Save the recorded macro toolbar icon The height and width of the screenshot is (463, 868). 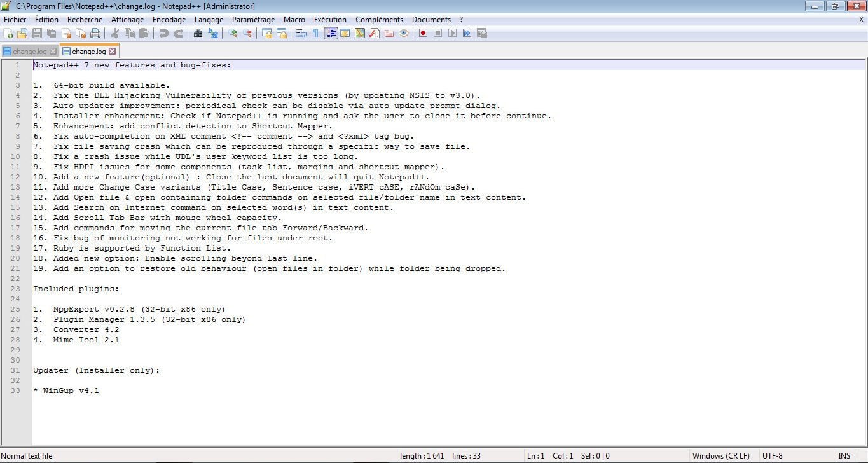[x=481, y=33]
